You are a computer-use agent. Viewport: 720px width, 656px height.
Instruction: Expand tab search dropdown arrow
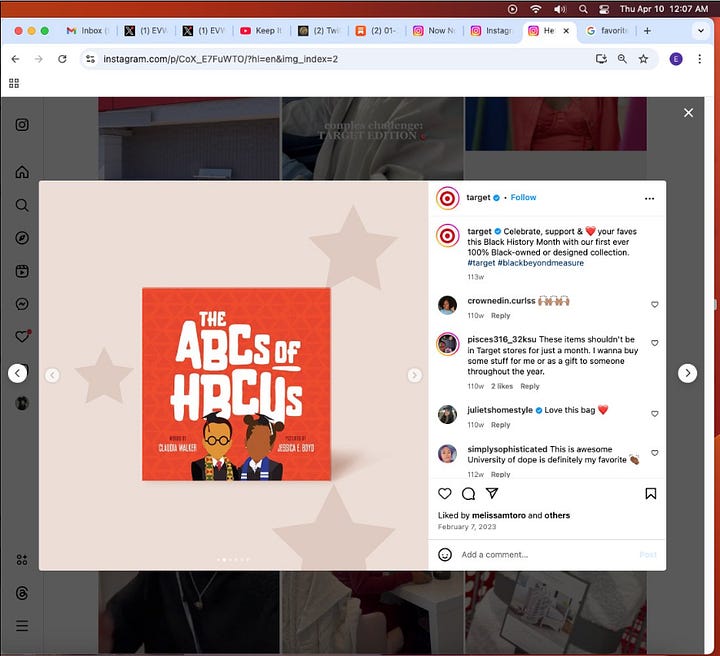[701, 31]
